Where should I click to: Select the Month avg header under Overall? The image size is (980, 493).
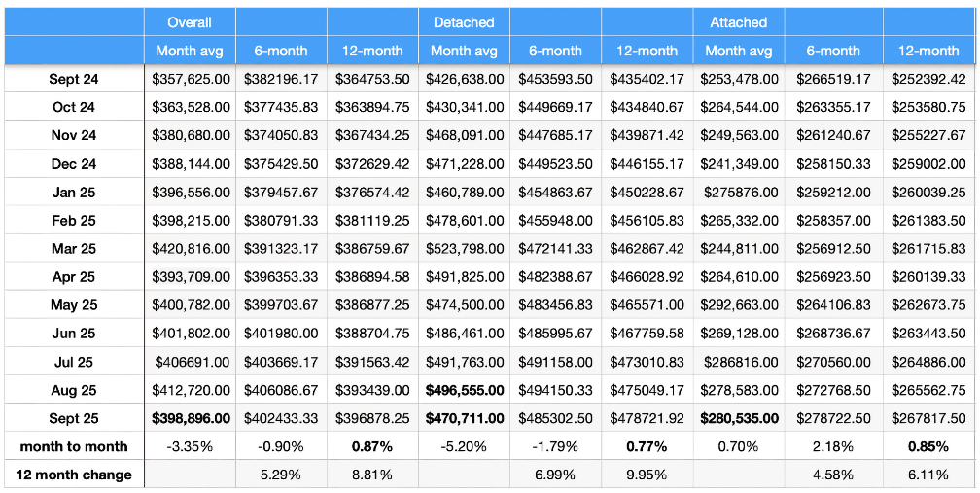(x=190, y=52)
